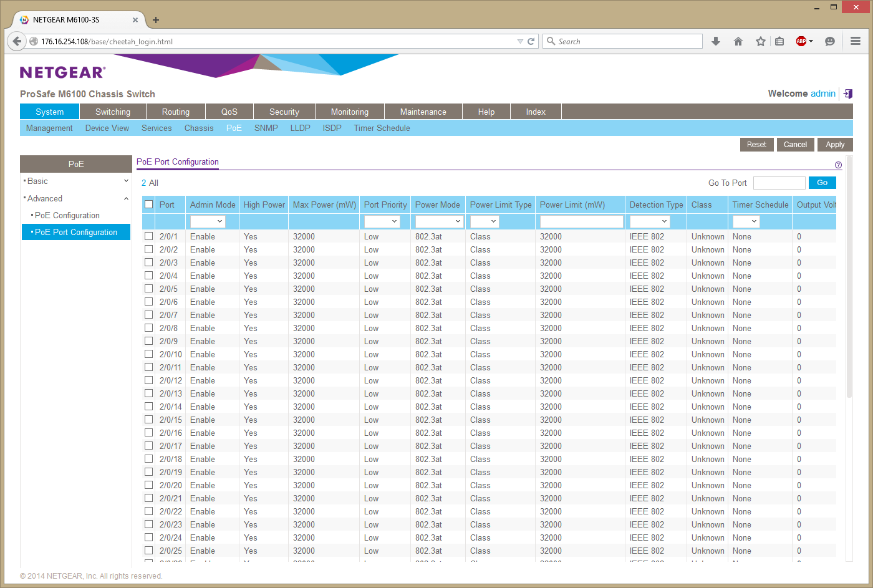Switch to the Switching main tab
The image size is (873, 588).
point(113,112)
